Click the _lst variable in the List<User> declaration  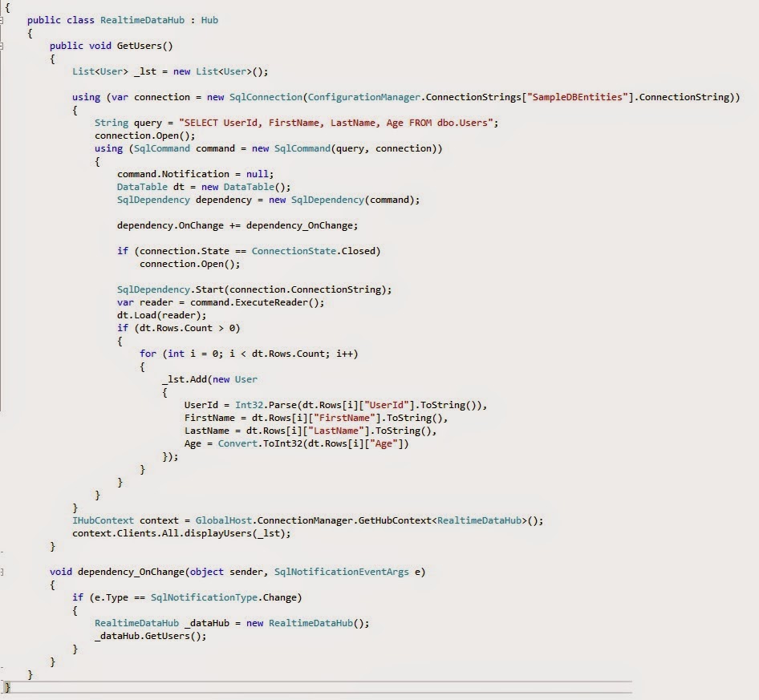pos(145,71)
